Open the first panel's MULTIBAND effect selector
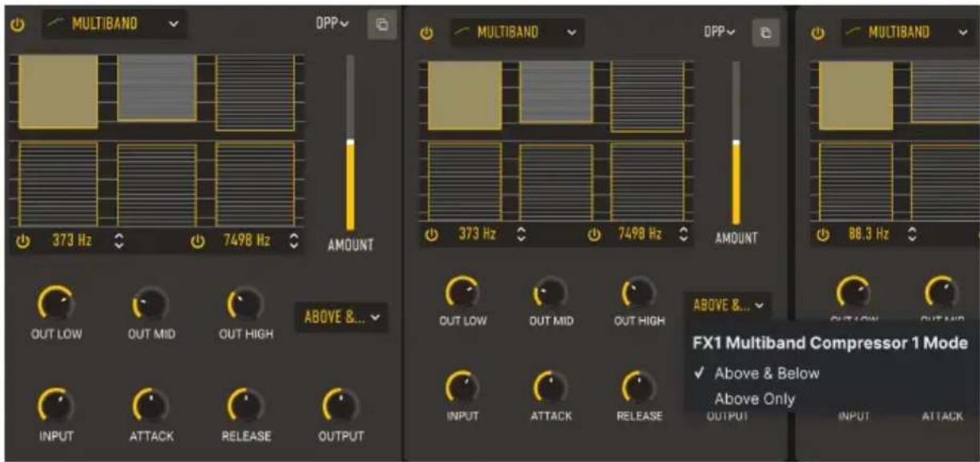This screenshot has width=980, height=462. [114, 24]
